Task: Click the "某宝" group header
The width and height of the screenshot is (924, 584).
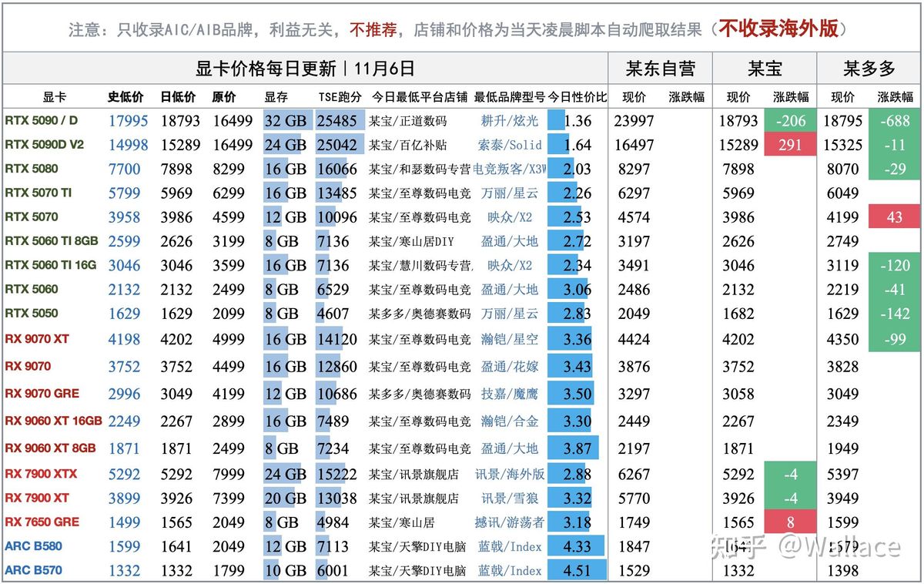Action: coord(765,69)
